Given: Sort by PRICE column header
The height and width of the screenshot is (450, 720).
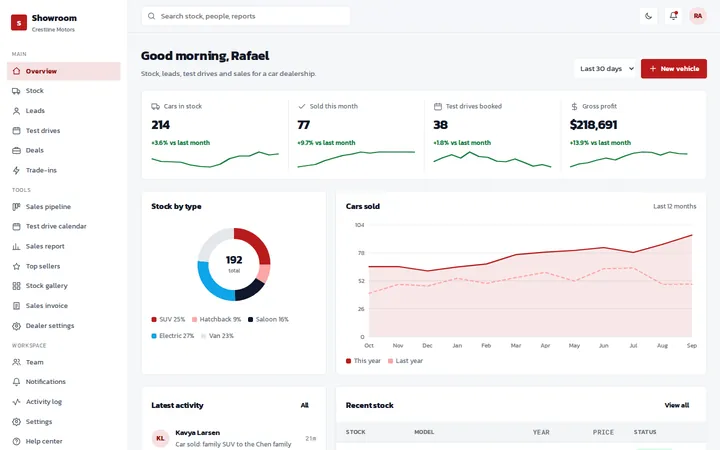Looking at the screenshot, I should 603,432.
